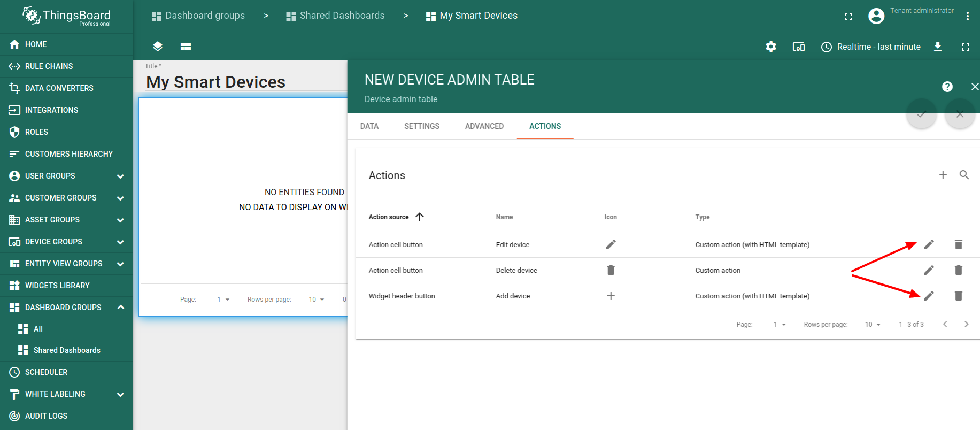Export dashboard with download icon
The height and width of the screenshot is (430, 980).
pyautogui.click(x=937, y=47)
